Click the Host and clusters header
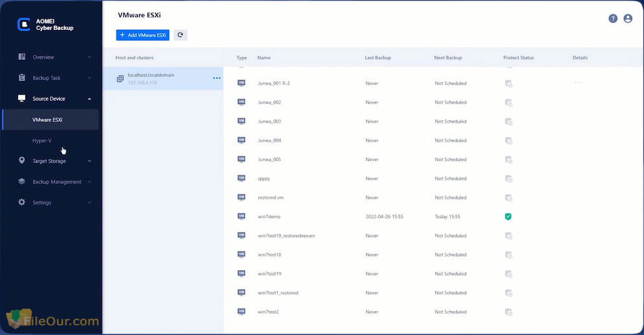The height and width of the screenshot is (335, 644). pos(134,58)
